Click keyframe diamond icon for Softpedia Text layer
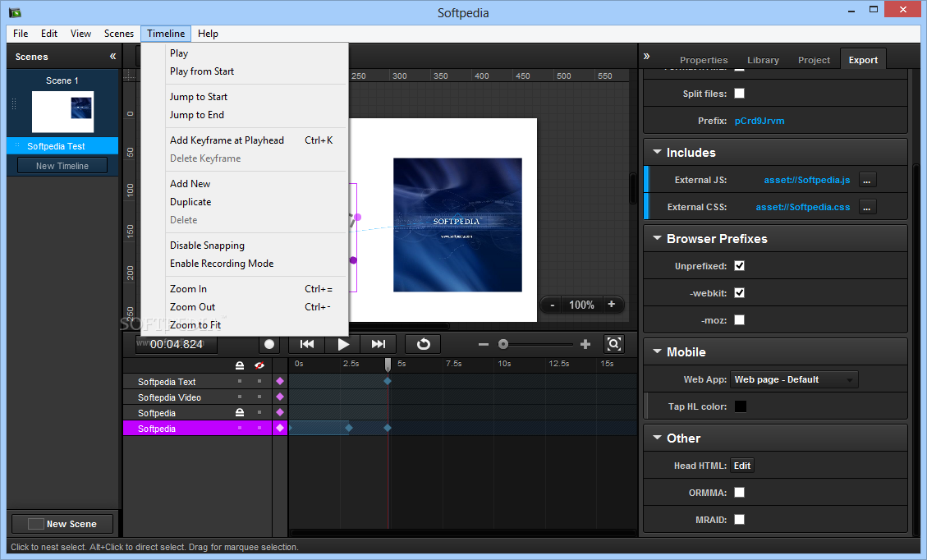The image size is (927, 560). pyautogui.click(x=280, y=382)
